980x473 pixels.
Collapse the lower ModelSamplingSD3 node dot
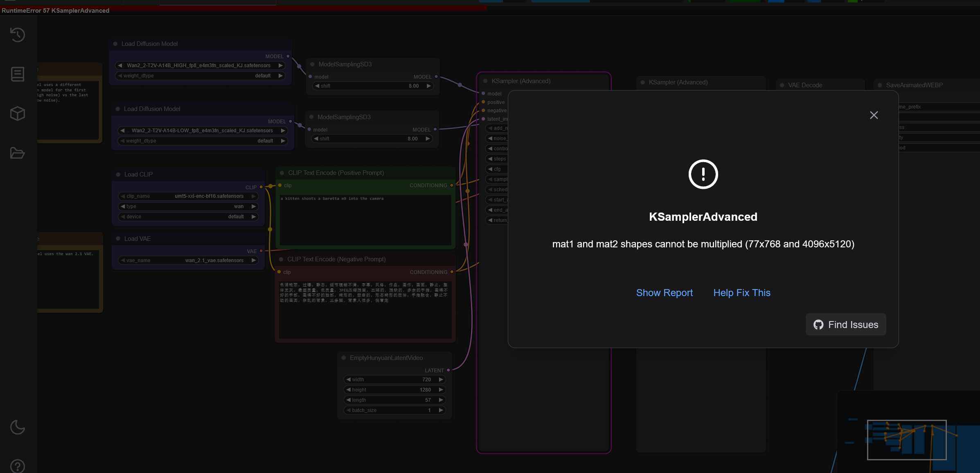point(311,117)
